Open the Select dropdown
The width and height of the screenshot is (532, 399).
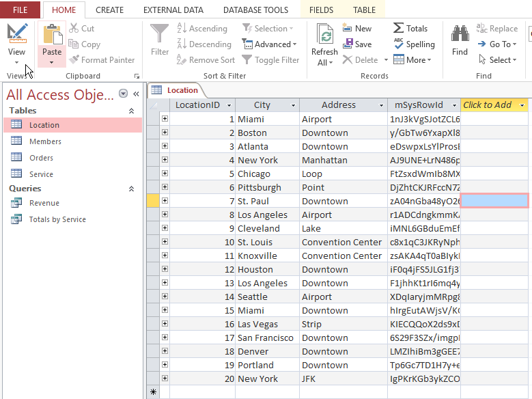[498, 59]
